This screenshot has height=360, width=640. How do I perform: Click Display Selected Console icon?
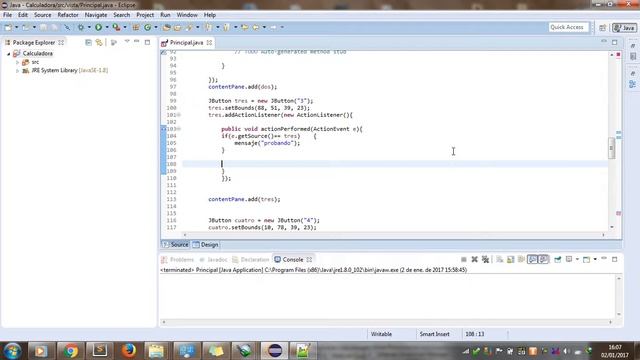(569, 260)
